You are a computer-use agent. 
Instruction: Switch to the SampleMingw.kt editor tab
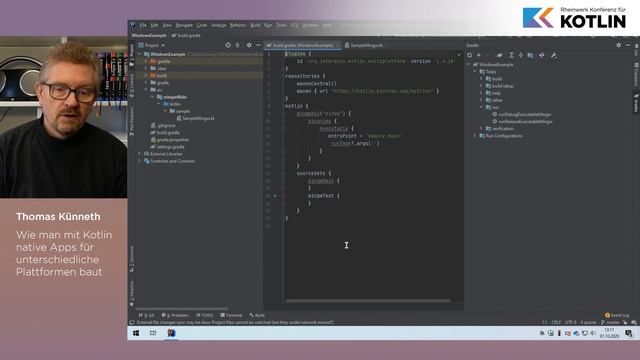(366, 45)
